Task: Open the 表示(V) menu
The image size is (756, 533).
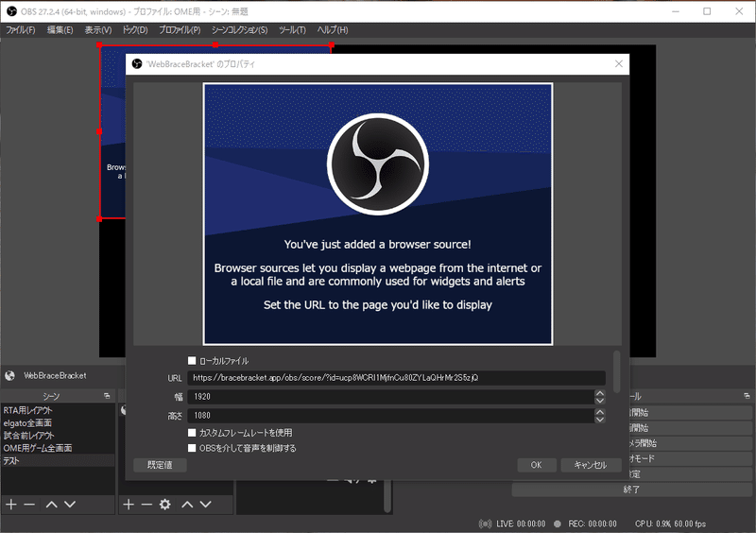Action: tap(98, 30)
